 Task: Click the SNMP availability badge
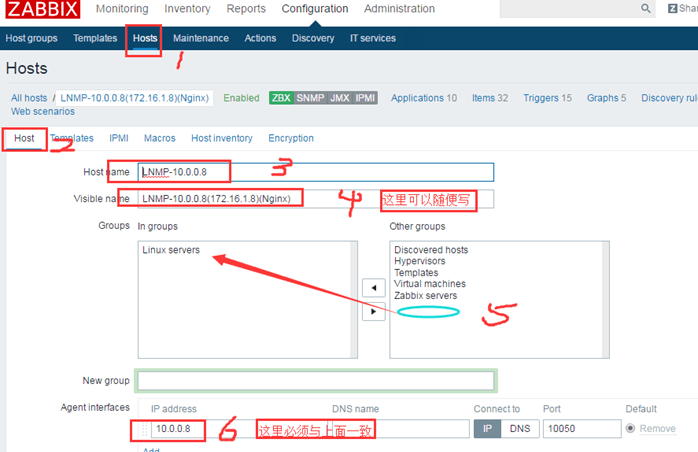click(310, 98)
